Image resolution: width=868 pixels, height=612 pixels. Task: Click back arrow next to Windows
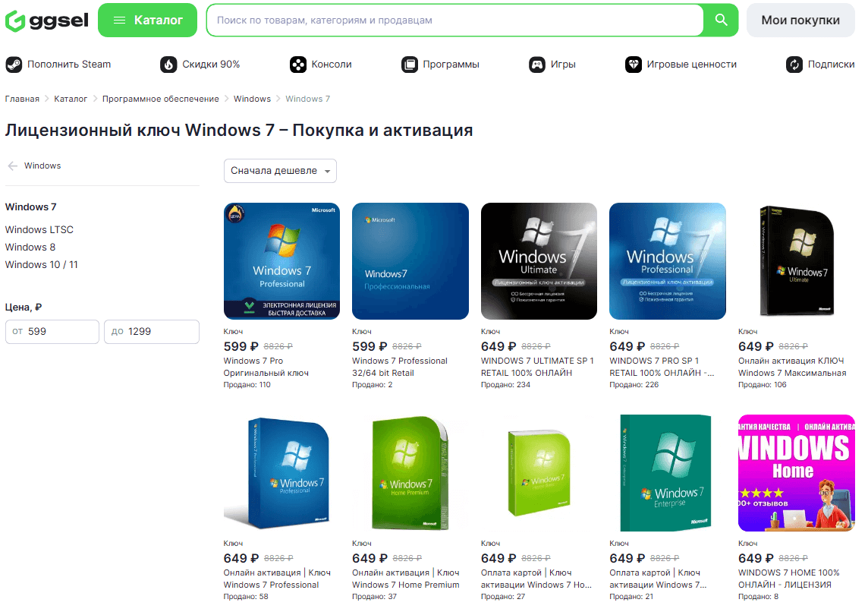click(x=13, y=166)
